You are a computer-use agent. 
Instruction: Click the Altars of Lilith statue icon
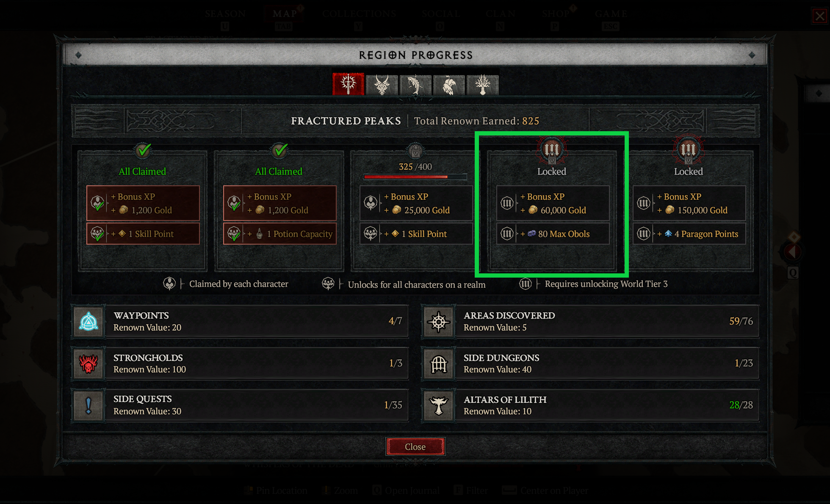[439, 405]
